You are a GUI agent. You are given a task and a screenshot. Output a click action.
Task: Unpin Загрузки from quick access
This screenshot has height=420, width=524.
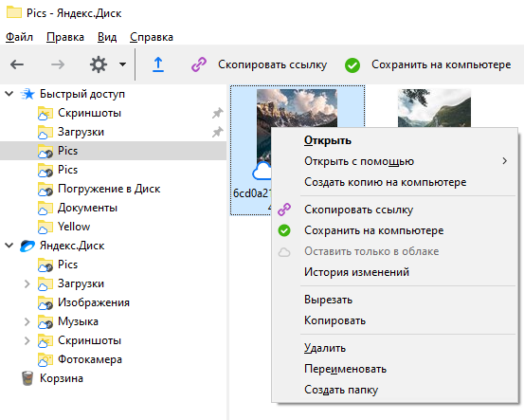point(218,132)
